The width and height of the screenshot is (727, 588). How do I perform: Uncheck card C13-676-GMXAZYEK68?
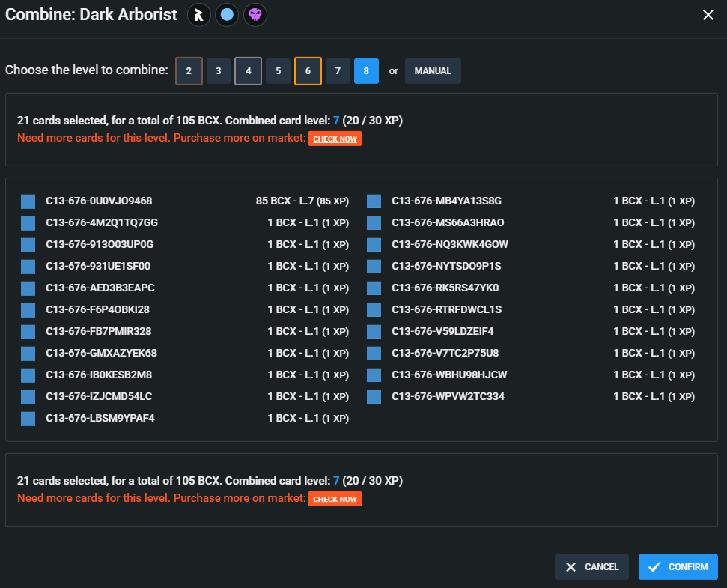[x=28, y=354]
